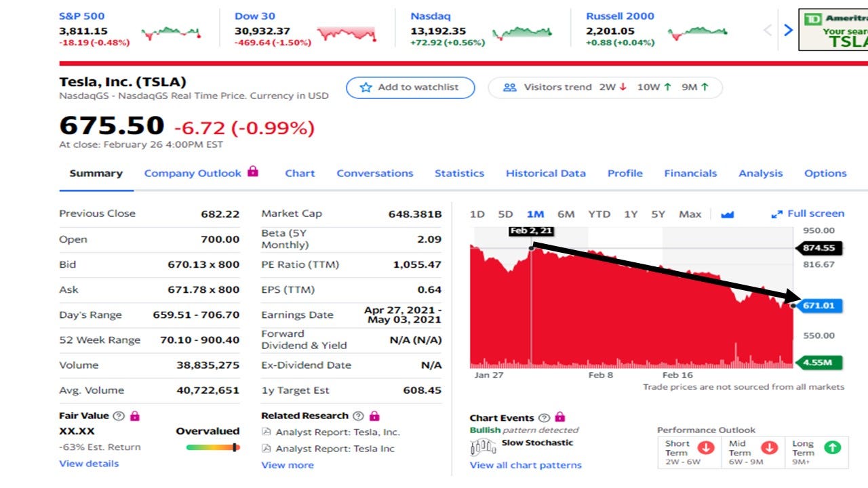Click the Earnings Date value
Screen dimensions: 868x488
[x=403, y=314]
